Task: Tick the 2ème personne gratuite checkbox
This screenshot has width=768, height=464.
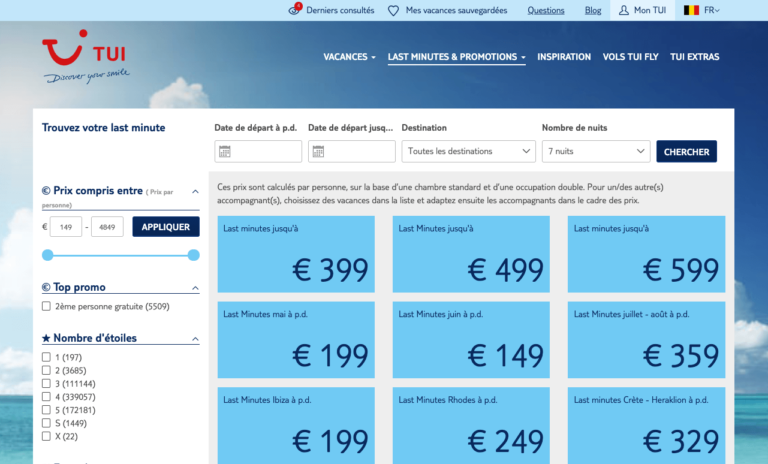Action: coord(46,306)
